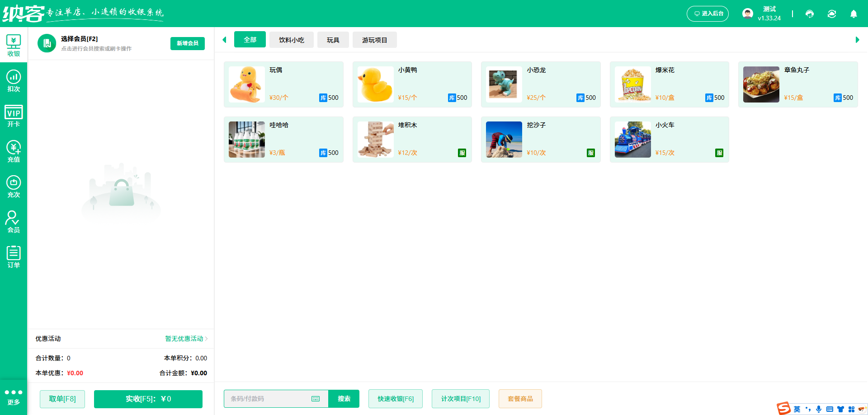Switch to the 饮料小吃 category tab
868x415 pixels.
(291, 40)
